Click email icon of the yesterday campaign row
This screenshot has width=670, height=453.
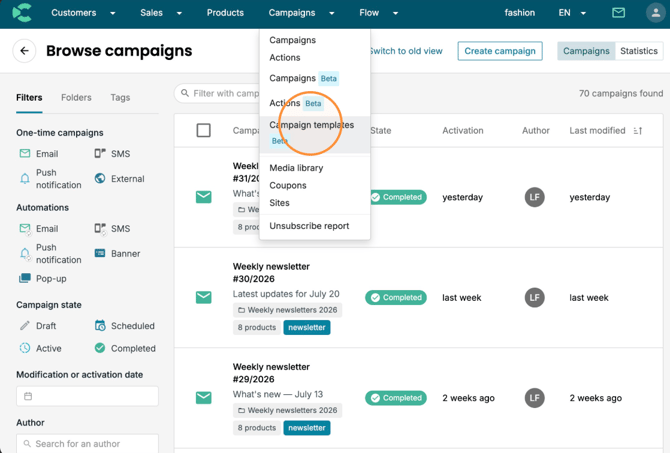pyautogui.click(x=203, y=197)
